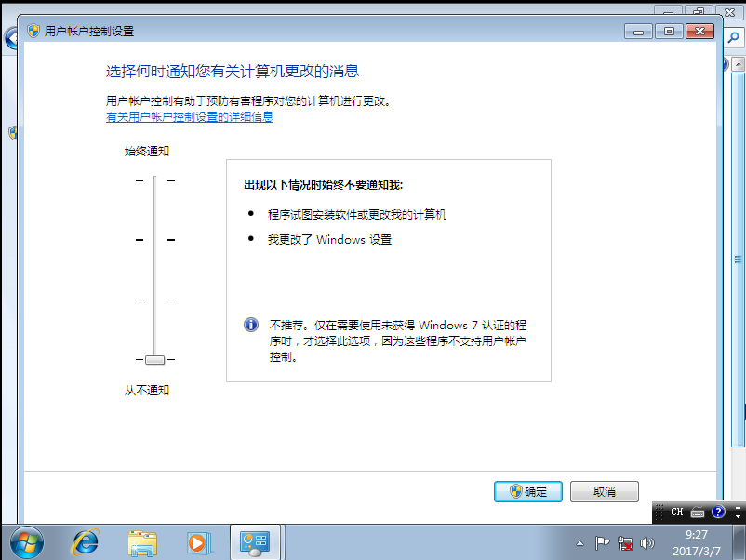
Task: Click the background window scrollbar up arrow
Action: (x=739, y=64)
